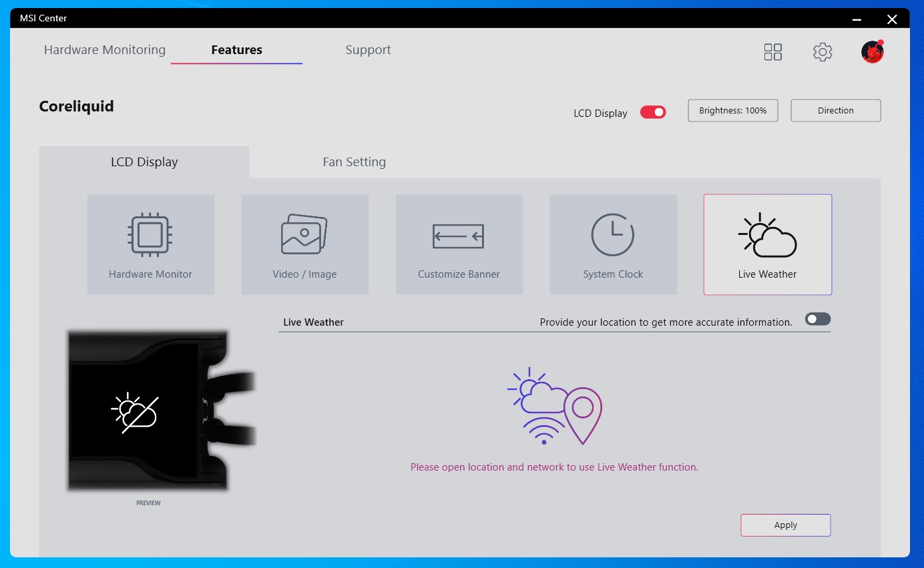The image size is (924, 568).
Task: Enable the location access toggle
Action: [x=817, y=320]
